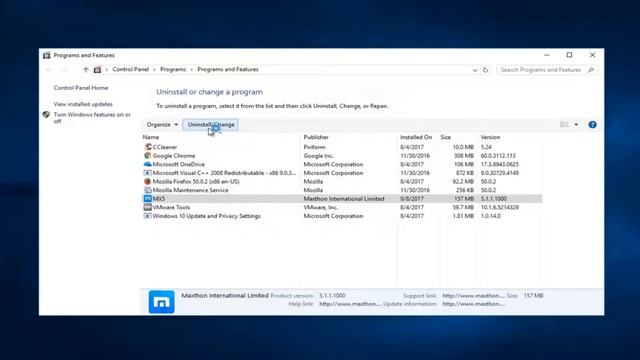Click the 5.1.1.1000 version cell in list
The width and height of the screenshot is (640, 360).
click(x=493, y=199)
